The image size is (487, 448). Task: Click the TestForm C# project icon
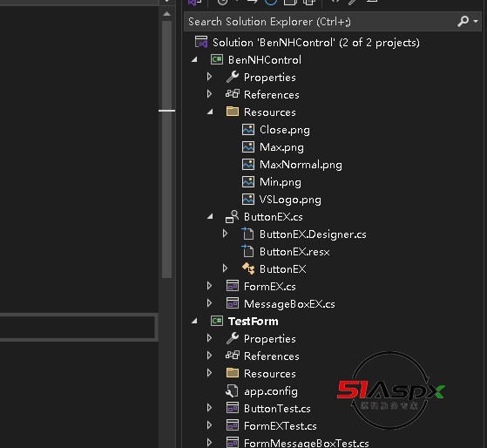pyautogui.click(x=217, y=321)
